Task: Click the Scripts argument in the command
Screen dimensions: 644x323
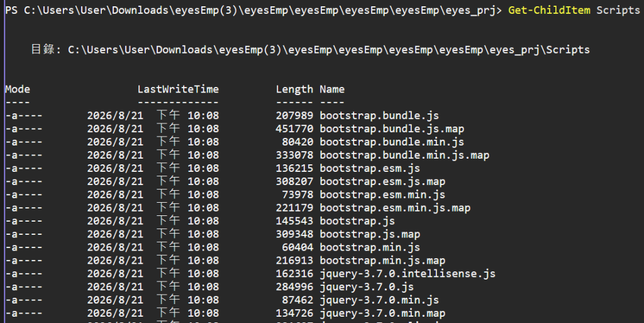Action: pos(618,10)
